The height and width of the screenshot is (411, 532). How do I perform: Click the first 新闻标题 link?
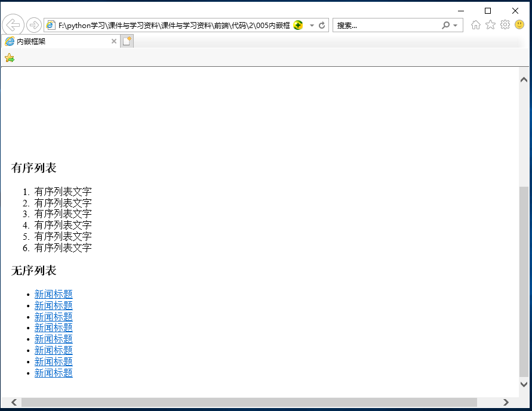click(x=53, y=294)
